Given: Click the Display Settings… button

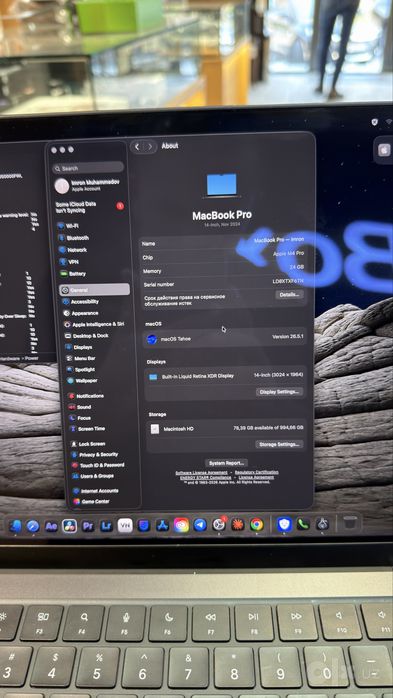Looking at the screenshot, I should pyautogui.click(x=280, y=392).
